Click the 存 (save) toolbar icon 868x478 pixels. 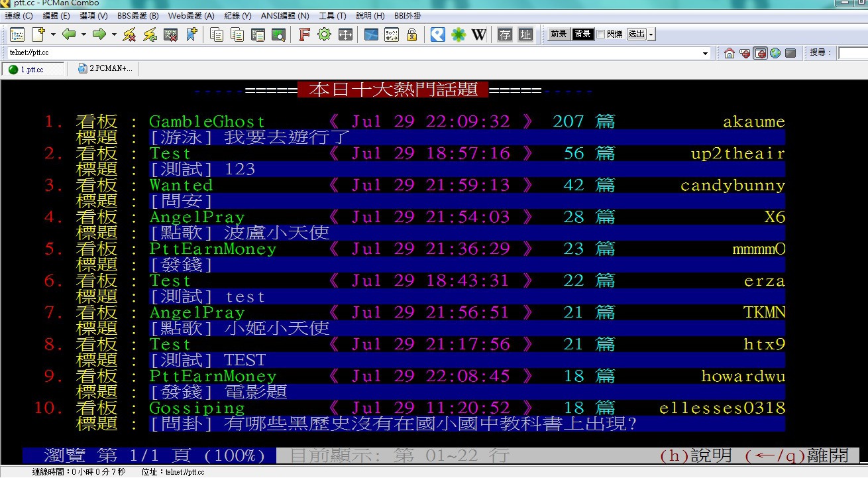(x=505, y=34)
